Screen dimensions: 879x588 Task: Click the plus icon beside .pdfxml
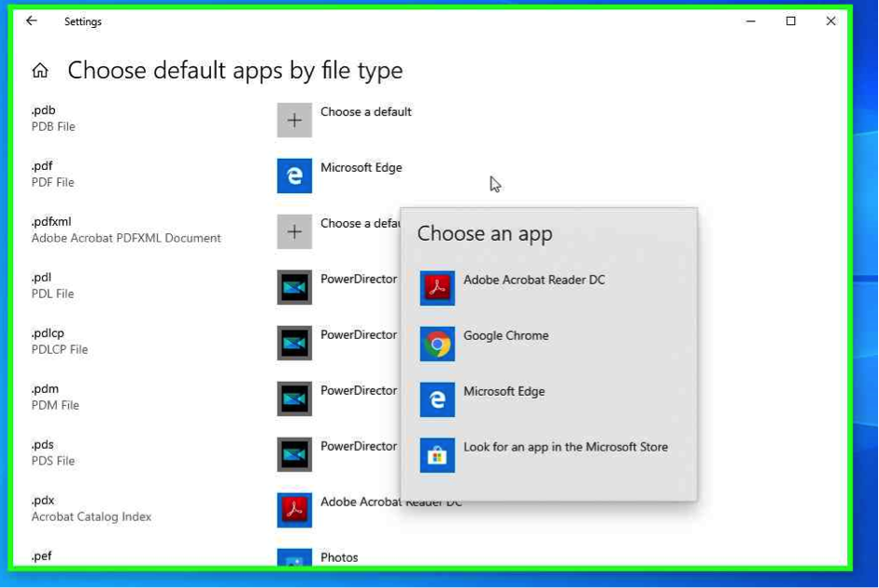[x=294, y=231]
